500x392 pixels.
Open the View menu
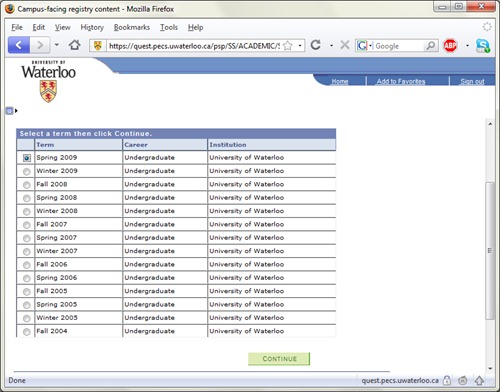63,27
